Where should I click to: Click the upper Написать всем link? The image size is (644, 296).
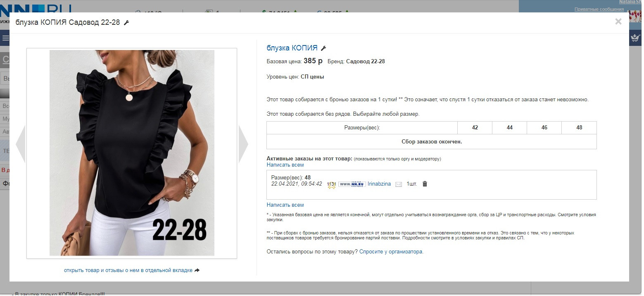coord(285,165)
